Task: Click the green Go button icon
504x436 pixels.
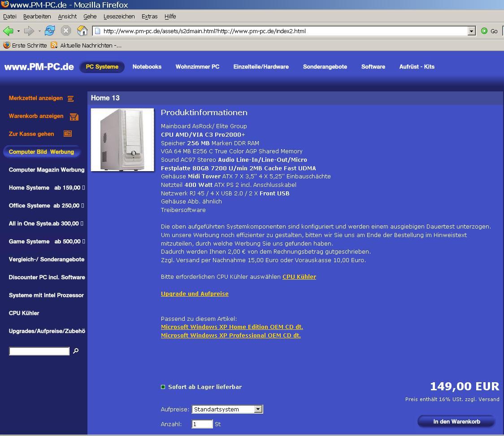Action: pos(484,31)
